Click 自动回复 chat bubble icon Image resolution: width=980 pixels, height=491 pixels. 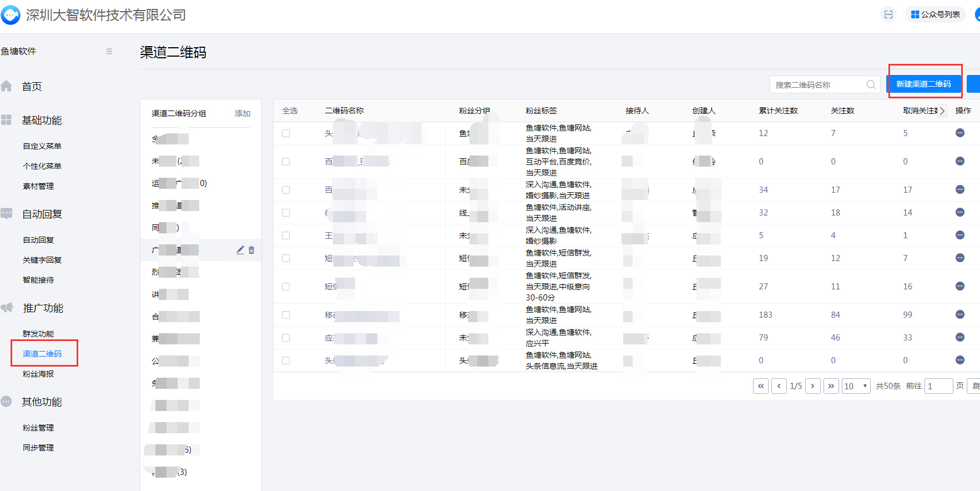click(x=7, y=214)
